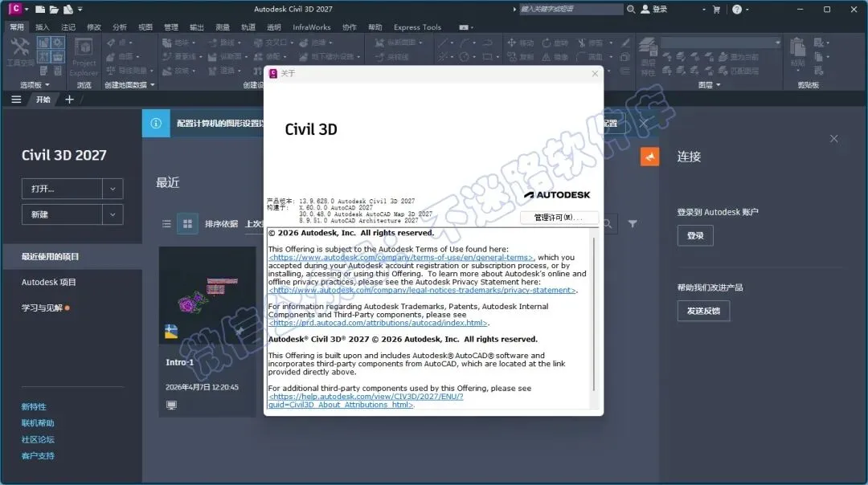Click the hamburger menu icon beside 开始 tab
868x485 pixels.
[x=16, y=100]
